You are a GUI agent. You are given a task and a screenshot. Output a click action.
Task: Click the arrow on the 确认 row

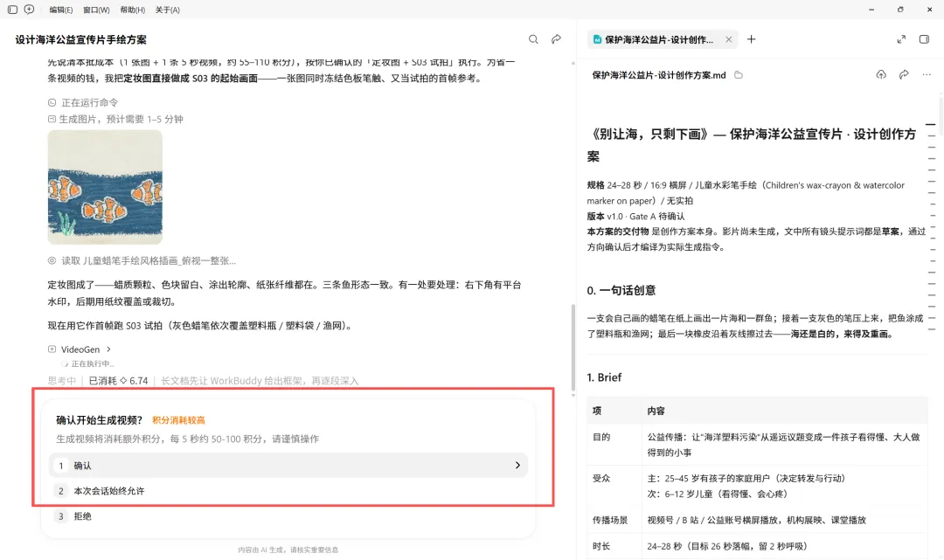click(517, 466)
